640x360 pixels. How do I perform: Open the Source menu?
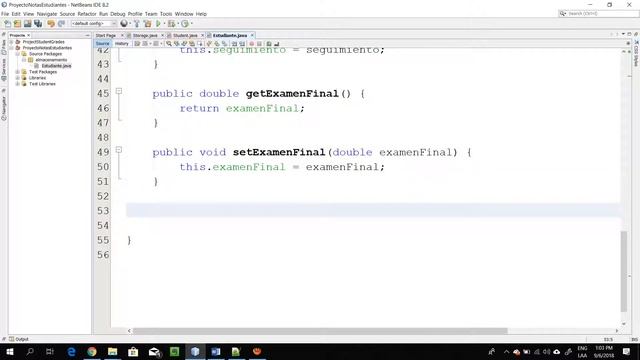coord(67,14)
